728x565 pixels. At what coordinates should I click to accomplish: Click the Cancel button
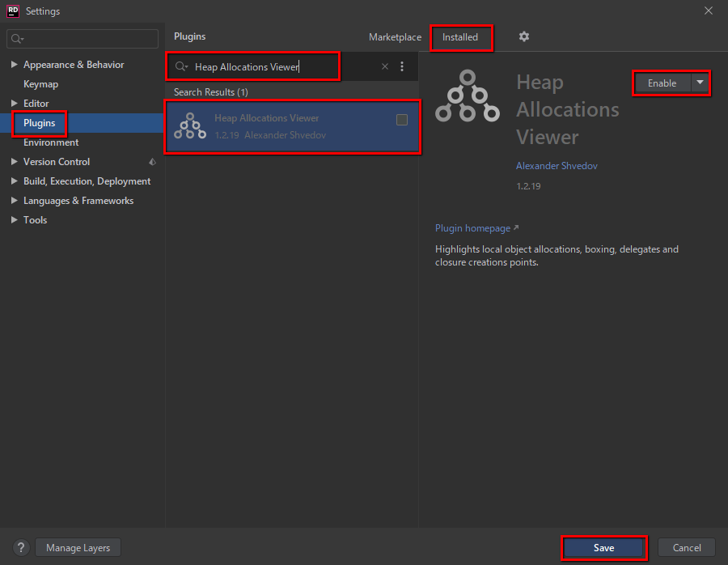click(687, 548)
